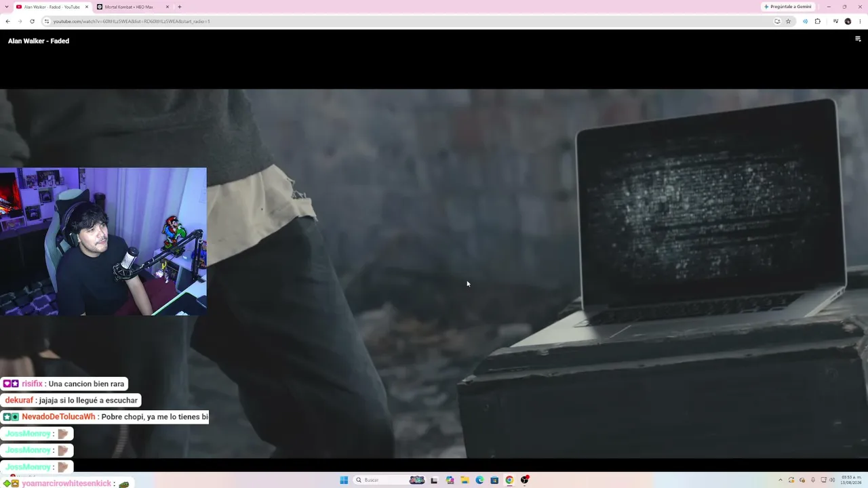
Task: Open the Chrome profile avatar
Action: click(848, 21)
